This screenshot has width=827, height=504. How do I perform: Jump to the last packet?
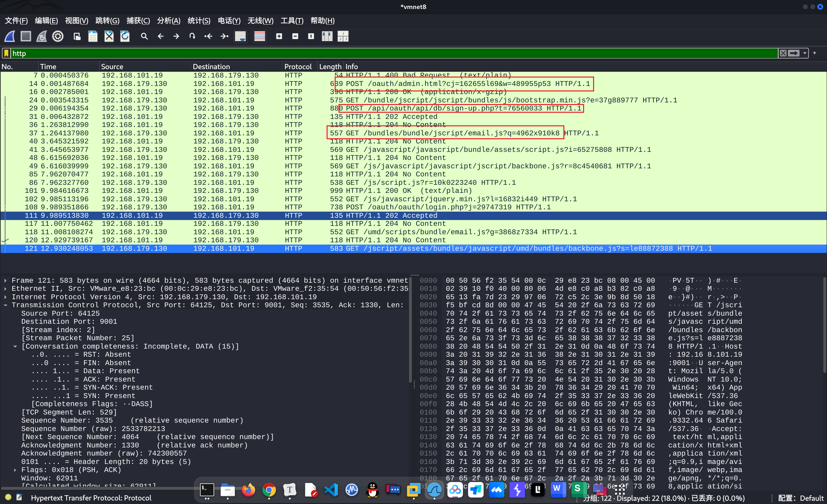pos(224,36)
